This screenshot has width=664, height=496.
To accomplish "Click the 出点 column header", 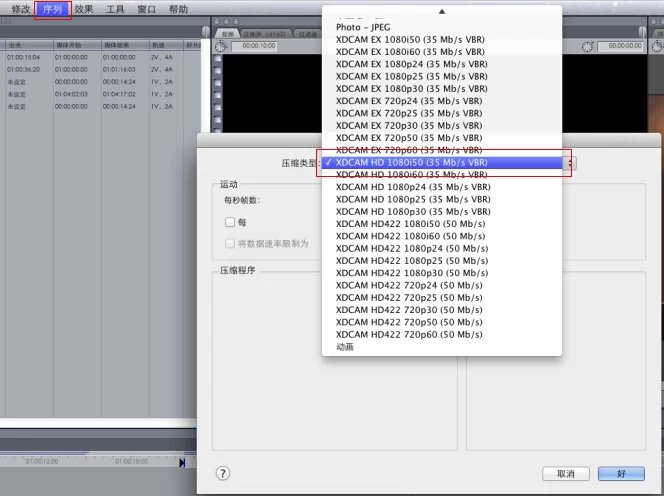I will click(x=29, y=45).
